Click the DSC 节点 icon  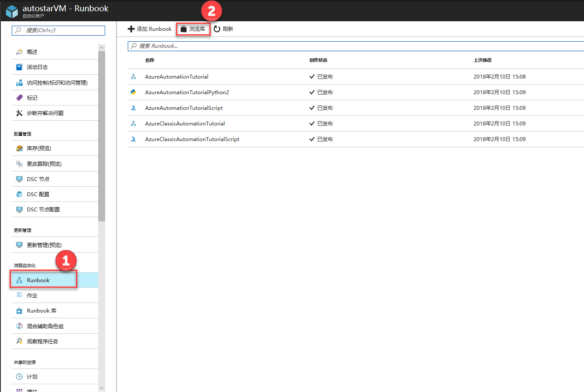tap(19, 179)
